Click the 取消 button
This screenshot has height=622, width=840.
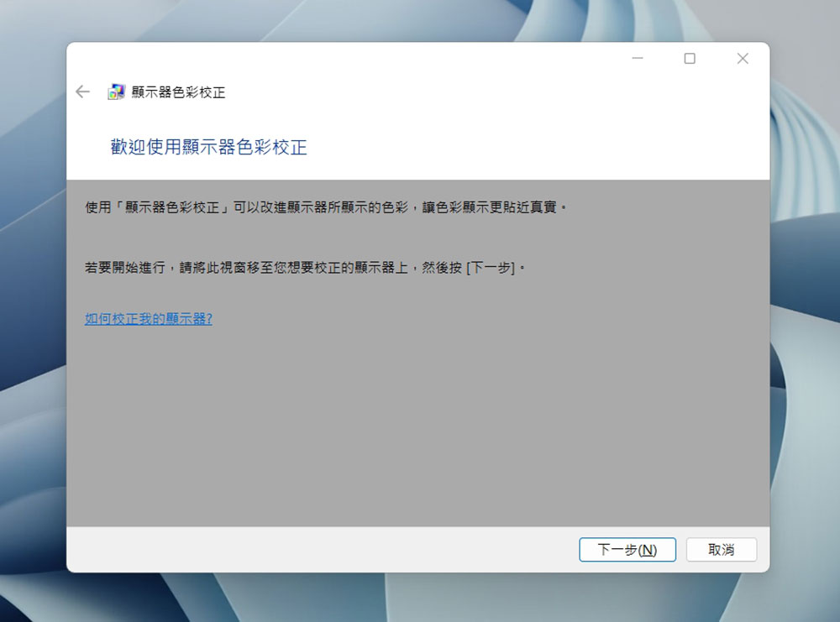(x=721, y=550)
